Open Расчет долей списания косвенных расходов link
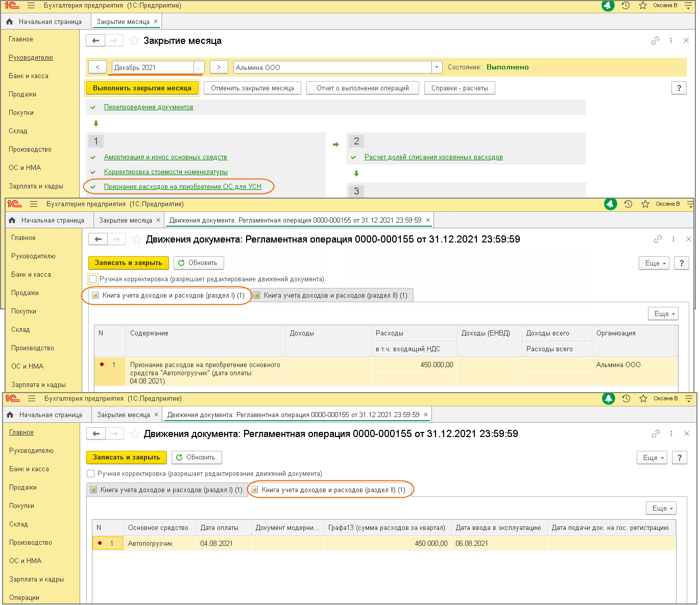The image size is (700, 605). (433, 157)
